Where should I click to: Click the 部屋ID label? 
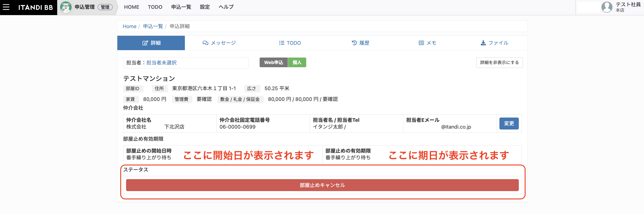click(x=133, y=89)
